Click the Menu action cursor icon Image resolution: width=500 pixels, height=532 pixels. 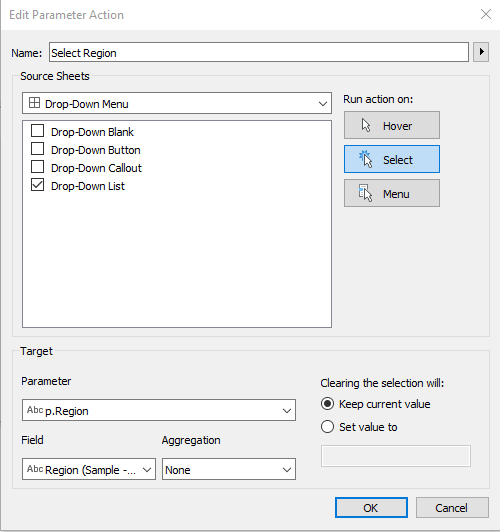365,193
